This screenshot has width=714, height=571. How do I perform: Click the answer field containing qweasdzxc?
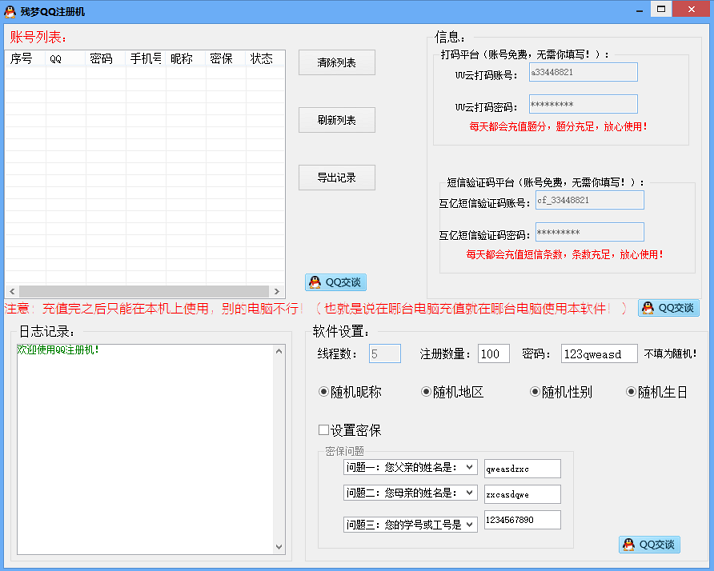[x=522, y=469]
